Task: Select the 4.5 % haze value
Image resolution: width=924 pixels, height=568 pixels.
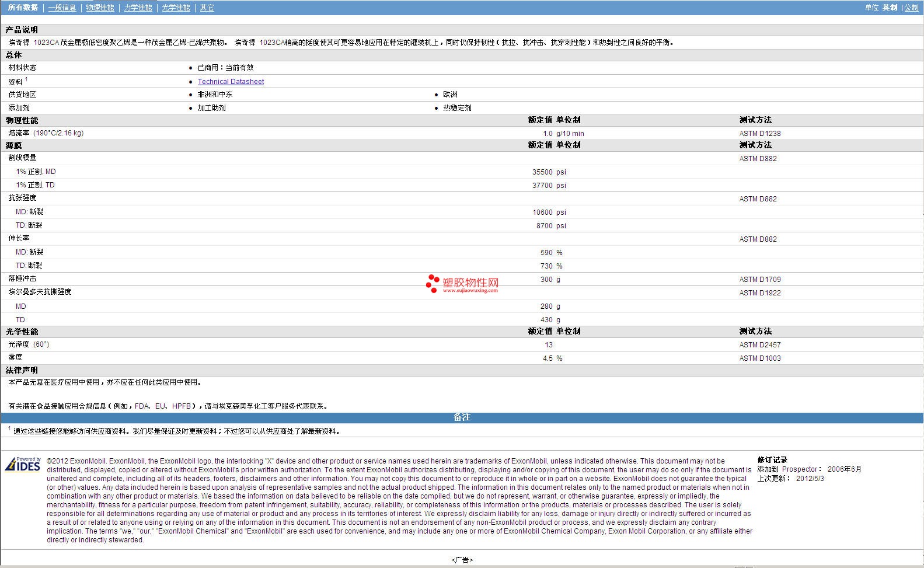Action: pos(553,358)
